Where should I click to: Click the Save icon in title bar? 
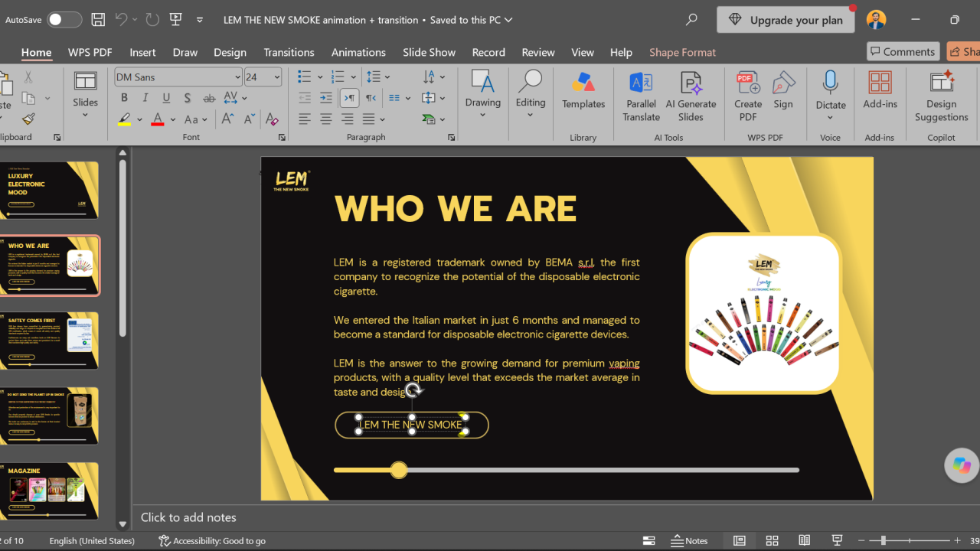point(98,20)
